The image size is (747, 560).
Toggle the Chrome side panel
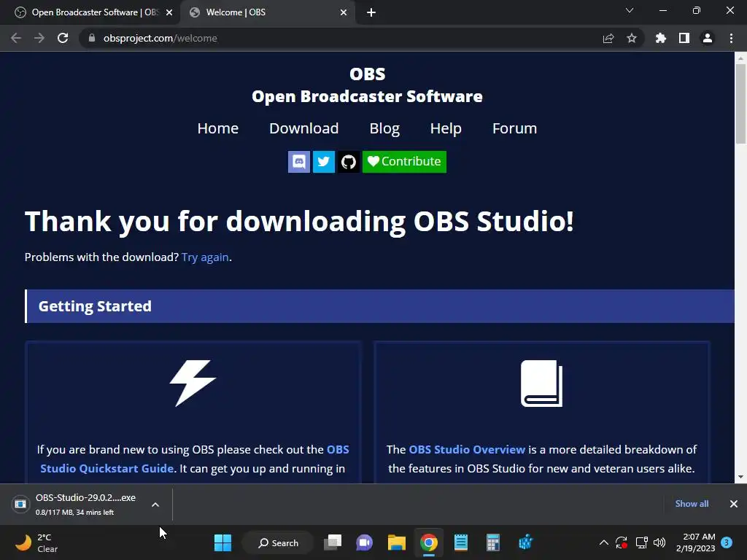(684, 38)
